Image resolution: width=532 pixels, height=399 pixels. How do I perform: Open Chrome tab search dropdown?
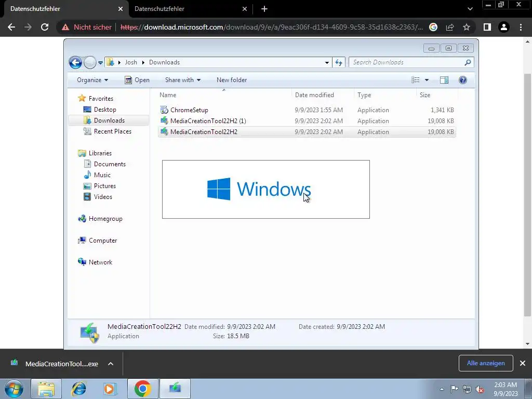pos(470,9)
